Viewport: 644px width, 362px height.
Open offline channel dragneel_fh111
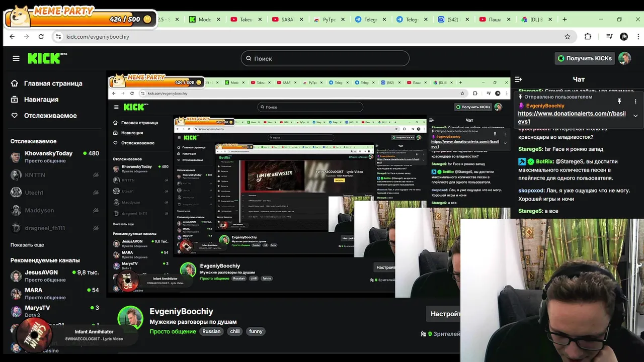[54, 228]
